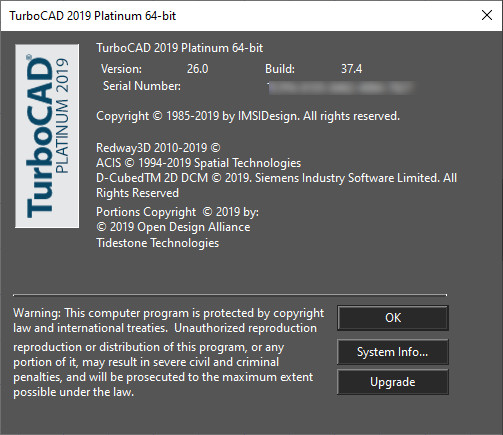Click the blurred serial number value
Viewport: 503px width, 435px height.
(341, 88)
